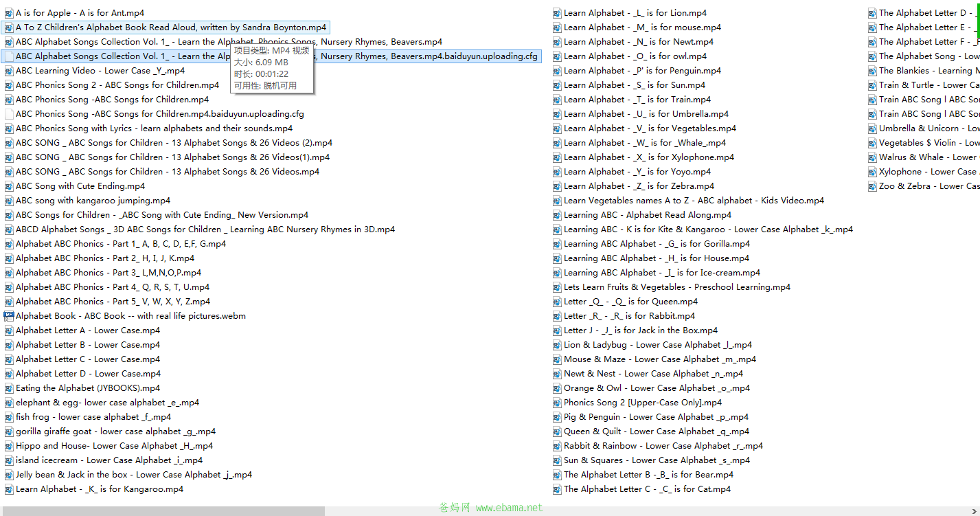This screenshot has width=980, height=516.
Task: Click the icon of 'Phonics Song 2 [Upper-Case Only].mp4'
Action: pos(557,403)
